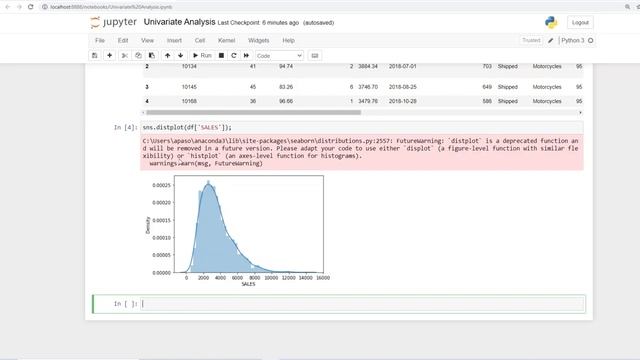Click table cell 3479.76
The image size is (640, 360).
(368, 101)
